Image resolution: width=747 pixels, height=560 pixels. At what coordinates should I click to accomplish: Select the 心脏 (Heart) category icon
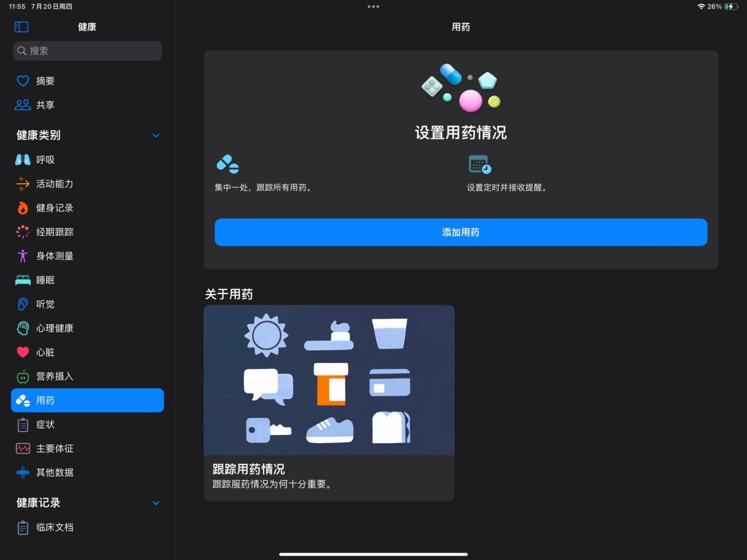pos(22,352)
